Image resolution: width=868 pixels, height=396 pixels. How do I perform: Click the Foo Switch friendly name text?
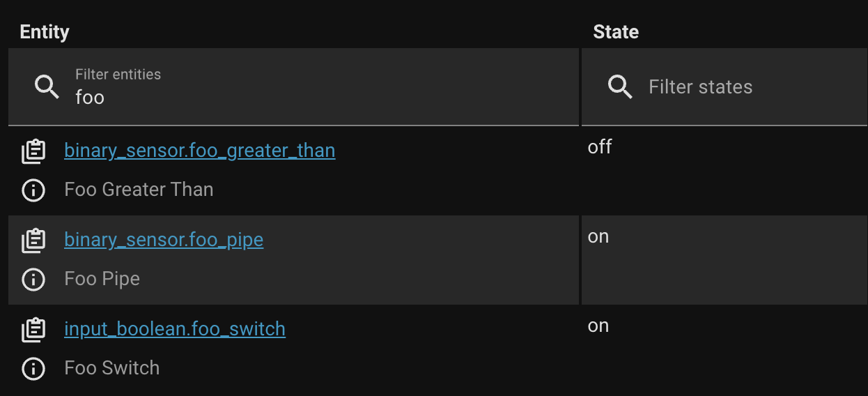pos(111,368)
